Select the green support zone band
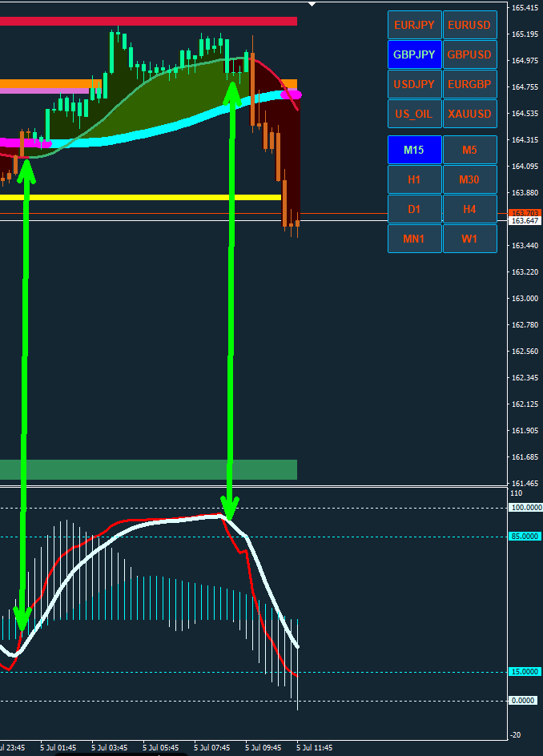Image resolution: width=543 pixels, height=756 pixels. (148, 469)
